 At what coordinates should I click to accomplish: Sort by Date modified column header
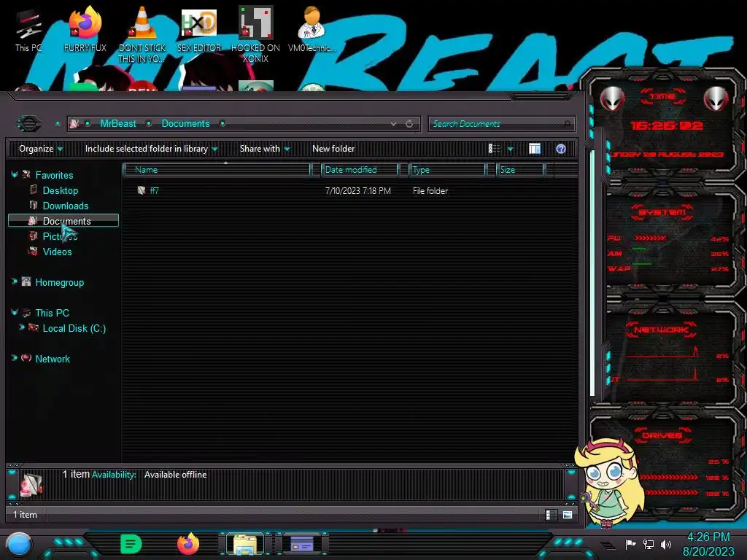[360, 169]
